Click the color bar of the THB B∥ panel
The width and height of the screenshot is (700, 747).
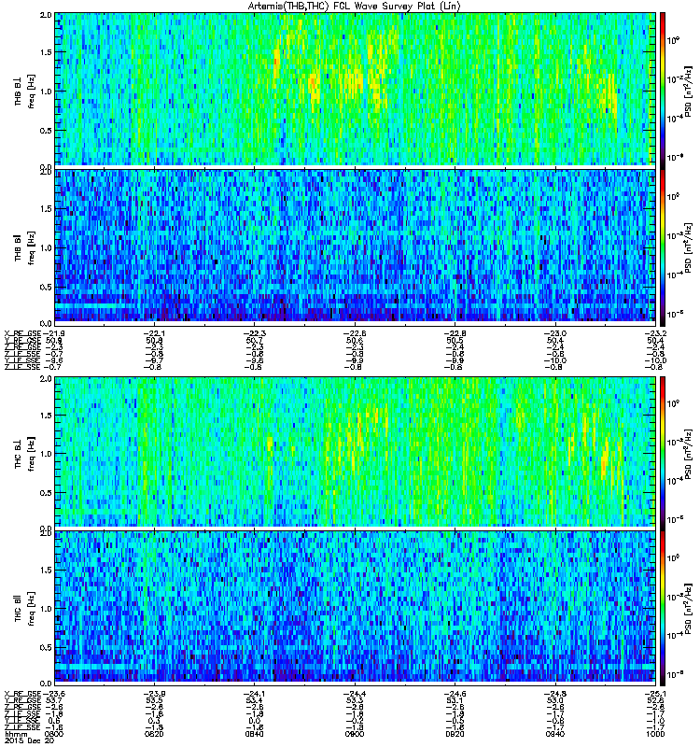pos(663,247)
